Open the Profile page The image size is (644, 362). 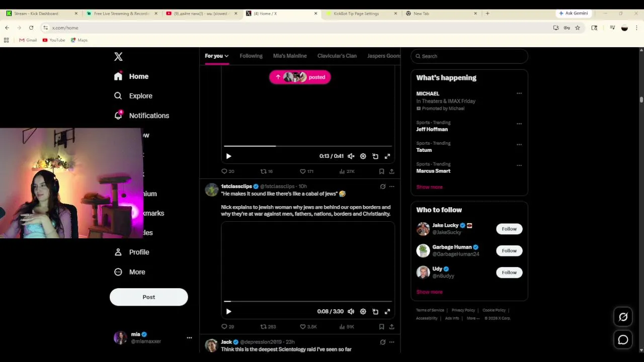tap(131, 252)
